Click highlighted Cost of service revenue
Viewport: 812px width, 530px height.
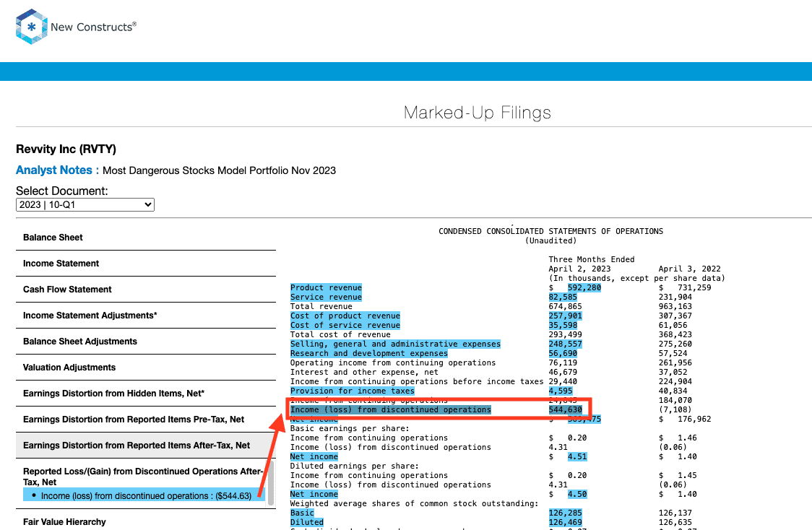click(345, 325)
